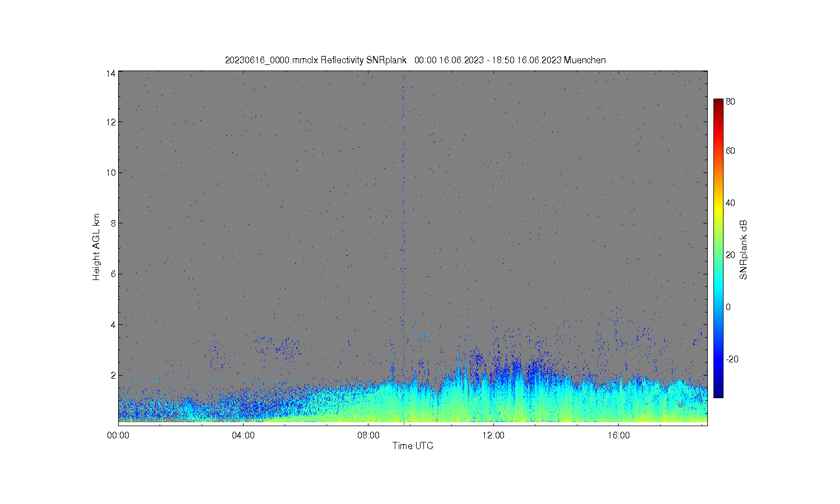Click the colorbar value 80
Image resolution: width=840 pixels, height=504 pixels.
tap(730, 102)
